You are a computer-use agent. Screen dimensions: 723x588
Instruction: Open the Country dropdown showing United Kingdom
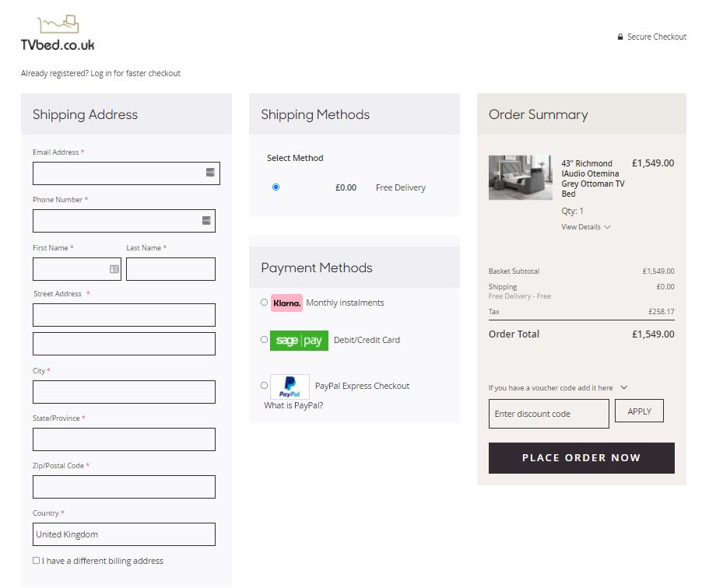coord(124,534)
